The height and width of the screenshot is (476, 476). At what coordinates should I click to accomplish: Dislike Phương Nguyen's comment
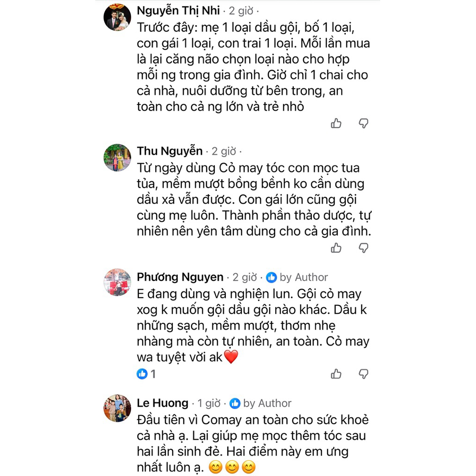[x=364, y=374]
